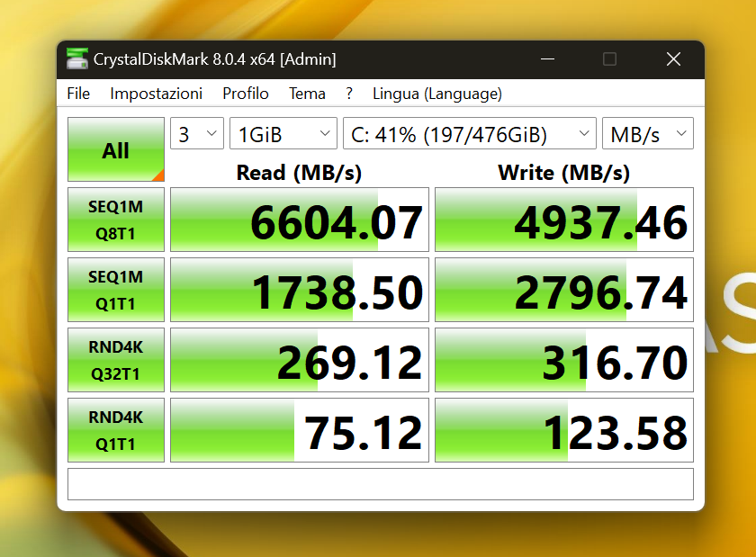This screenshot has width=756, height=557.
Task: Open the ? help menu
Action: [x=349, y=94]
